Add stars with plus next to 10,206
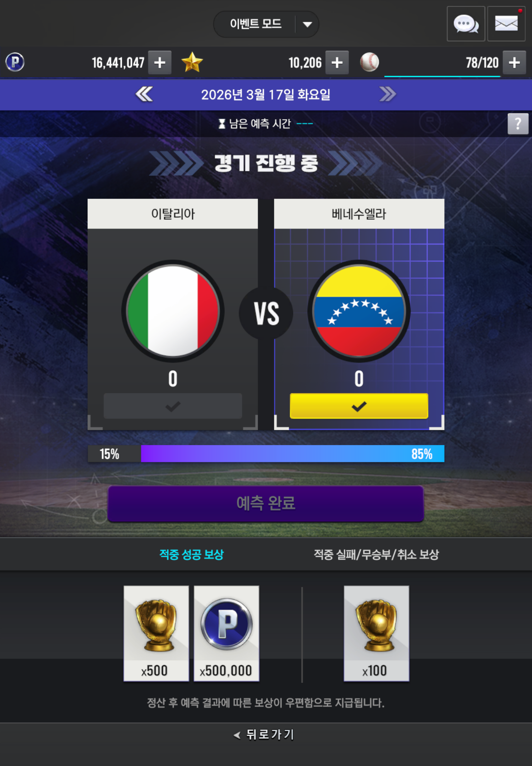This screenshot has width=532, height=766. point(337,62)
